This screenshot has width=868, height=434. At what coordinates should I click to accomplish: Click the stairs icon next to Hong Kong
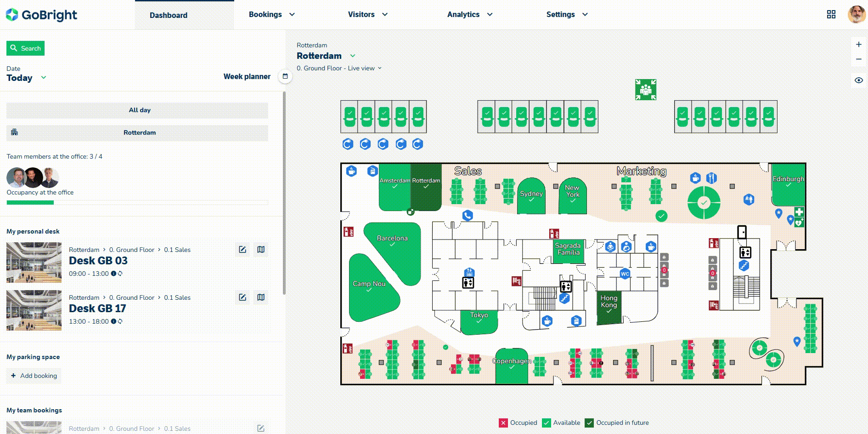(x=564, y=298)
